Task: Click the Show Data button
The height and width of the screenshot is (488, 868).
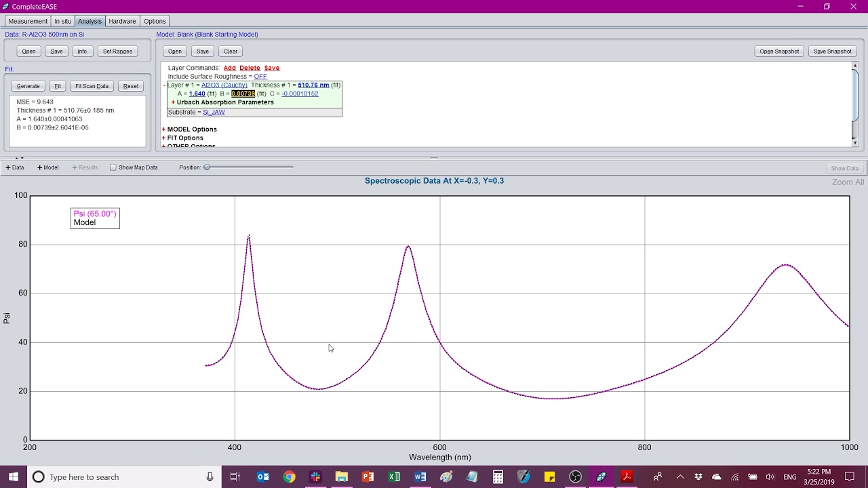Action: click(x=844, y=168)
